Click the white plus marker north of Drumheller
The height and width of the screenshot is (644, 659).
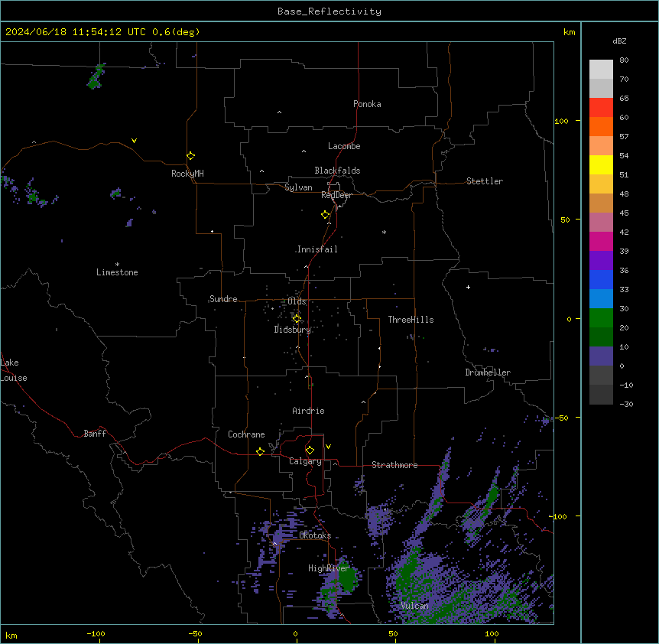(468, 287)
